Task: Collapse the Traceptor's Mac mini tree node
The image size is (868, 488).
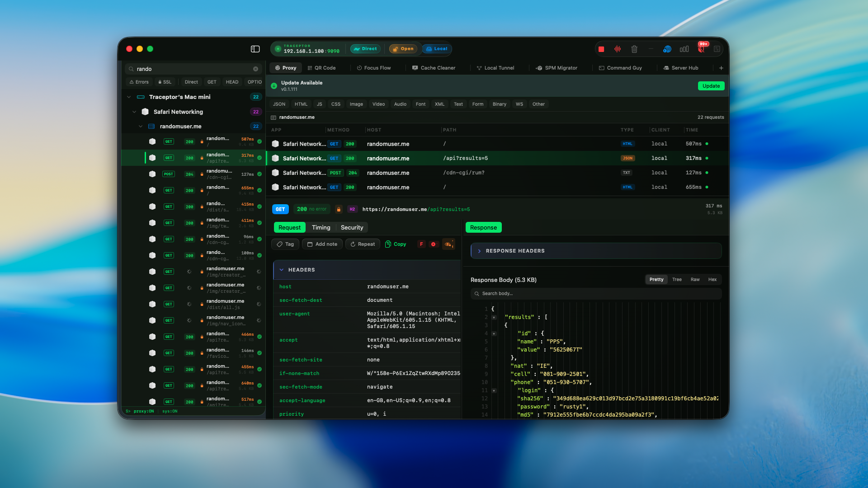Action: click(129, 97)
